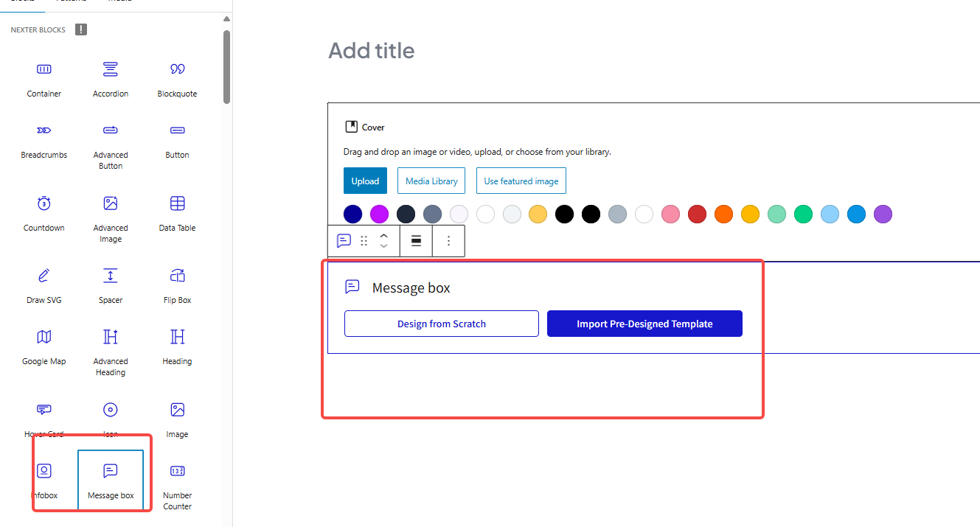Open Media Library for the cover

431,181
